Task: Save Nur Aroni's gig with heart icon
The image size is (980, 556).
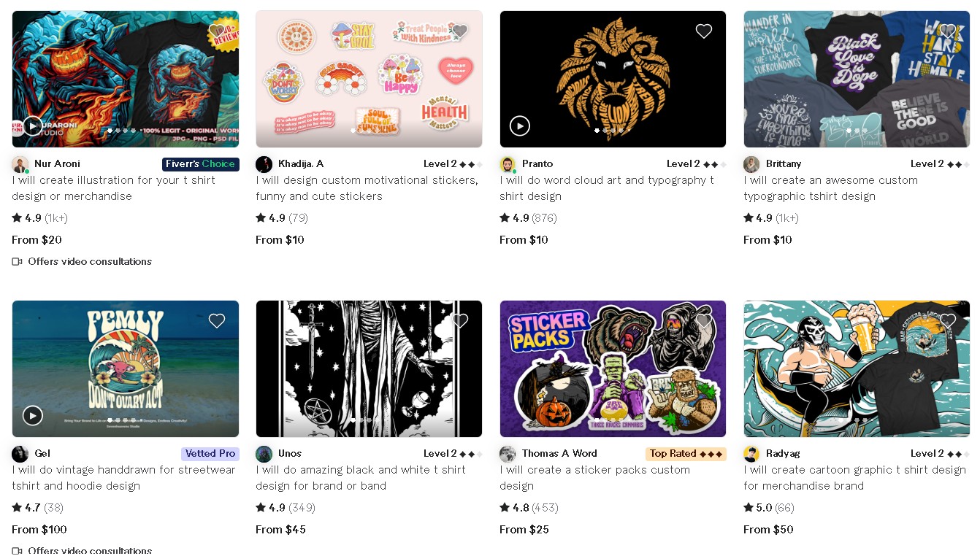Action: (x=217, y=31)
